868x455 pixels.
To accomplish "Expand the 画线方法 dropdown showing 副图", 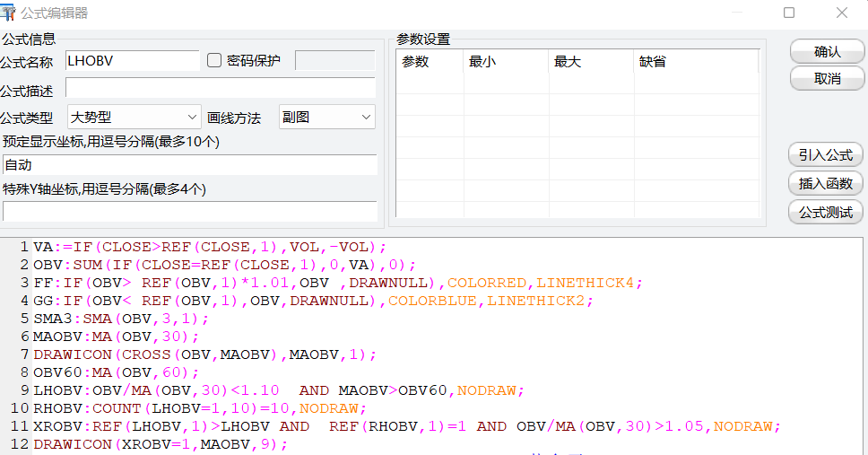I will pos(326,118).
